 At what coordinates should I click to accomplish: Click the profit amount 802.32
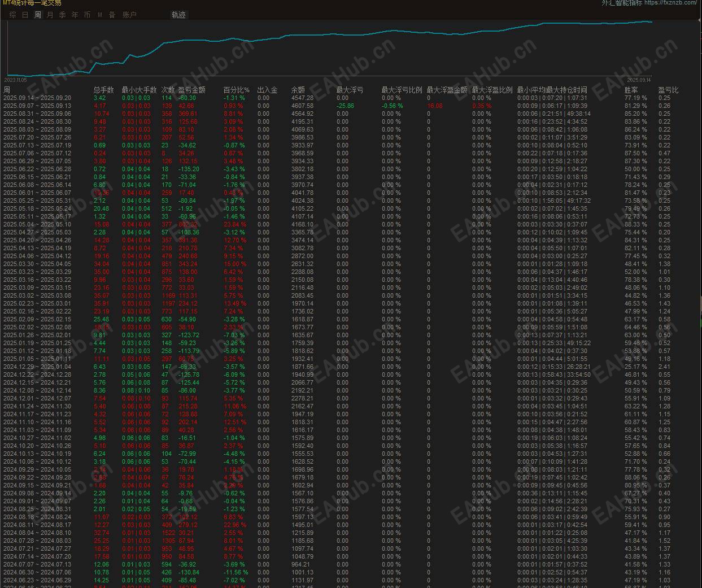(188, 224)
